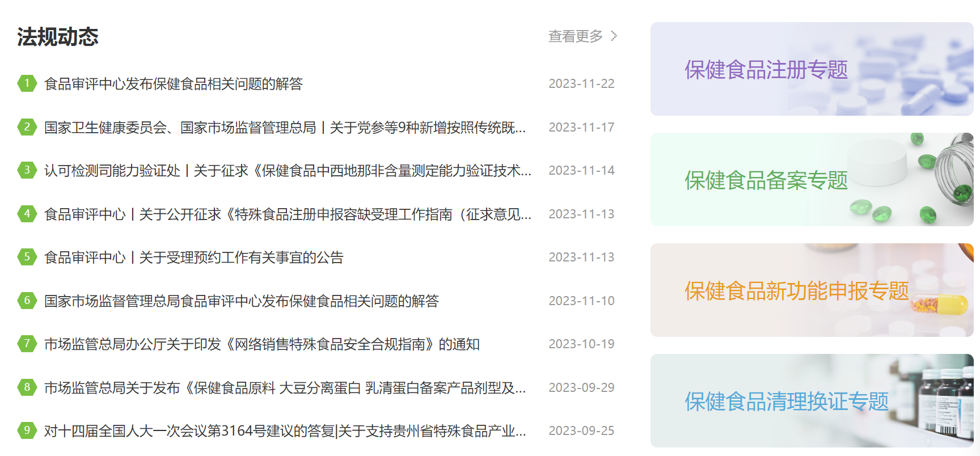Screen dimensions: 980x456
Task: Click the green number 3 badge
Action: pos(27,170)
